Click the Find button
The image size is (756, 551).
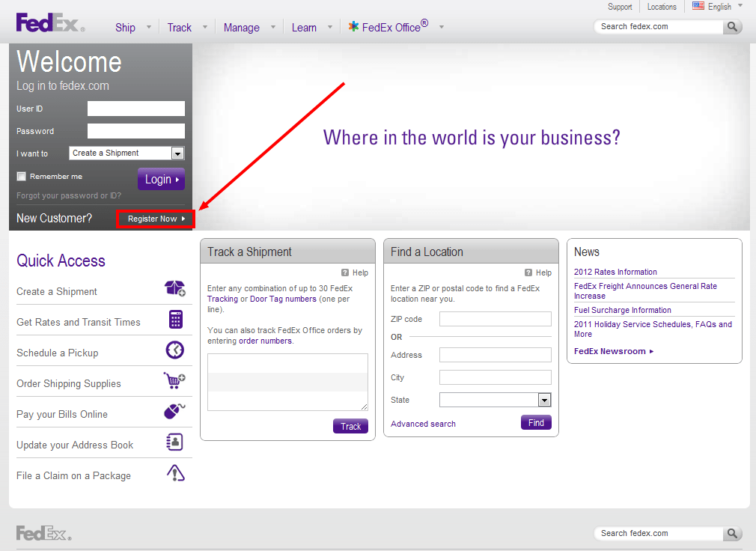(536, 423)
